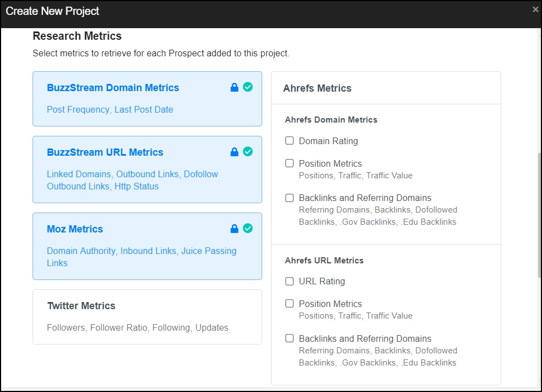Click the dialog's vertical scrollbar thumb
Image resolution: width=542 pixels, height=392 pixels.
click(539, 214)
